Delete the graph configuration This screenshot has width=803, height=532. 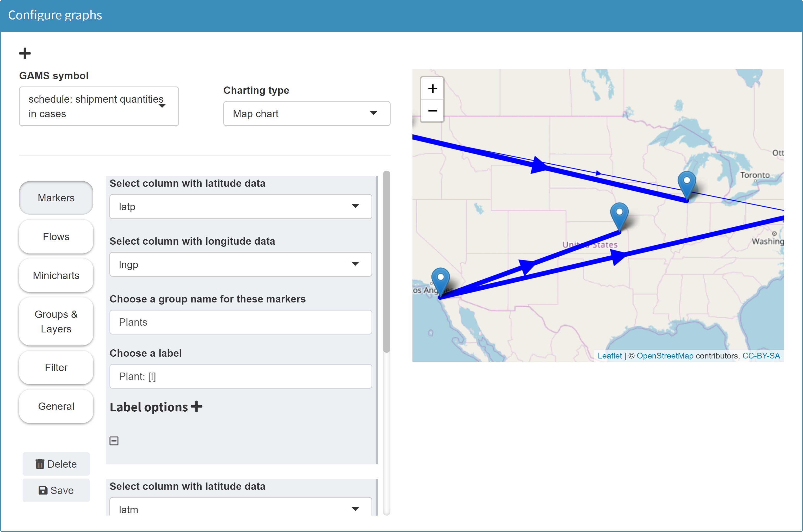56,464
